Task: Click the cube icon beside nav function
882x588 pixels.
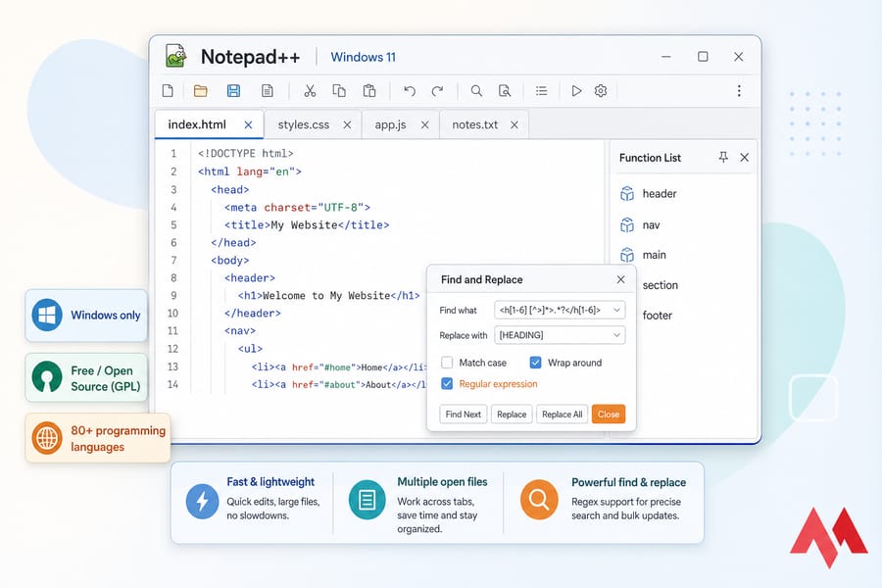Action: click(626, 225)
